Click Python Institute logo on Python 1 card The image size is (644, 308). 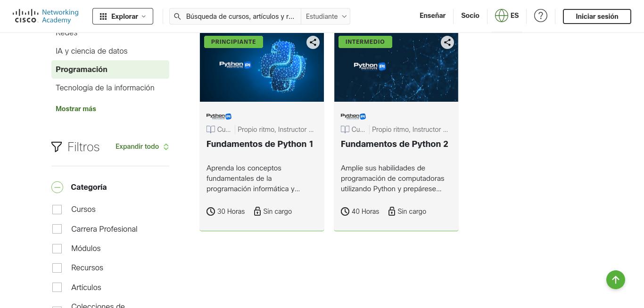coord(219,116)
